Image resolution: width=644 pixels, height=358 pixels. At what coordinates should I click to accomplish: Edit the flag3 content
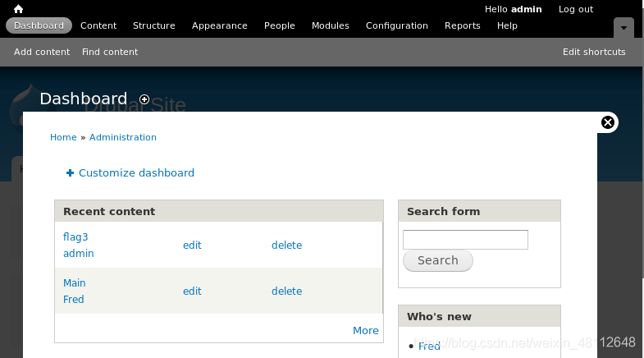[192, 246]
